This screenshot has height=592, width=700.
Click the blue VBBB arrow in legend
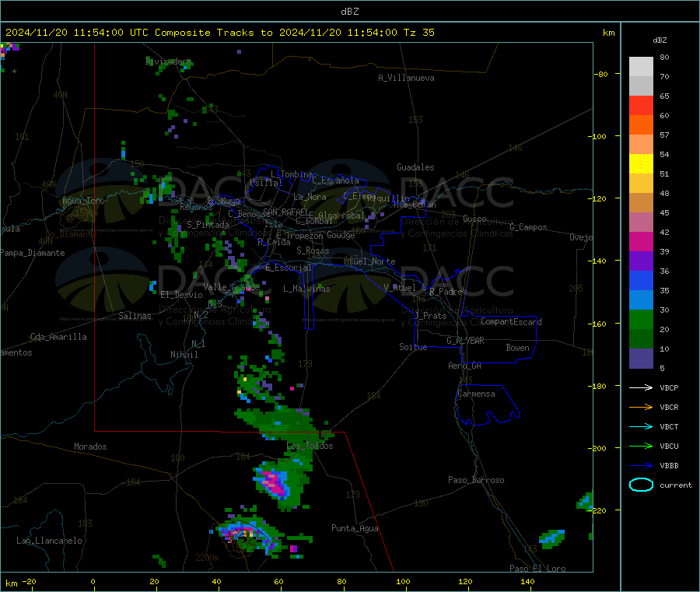641,465
